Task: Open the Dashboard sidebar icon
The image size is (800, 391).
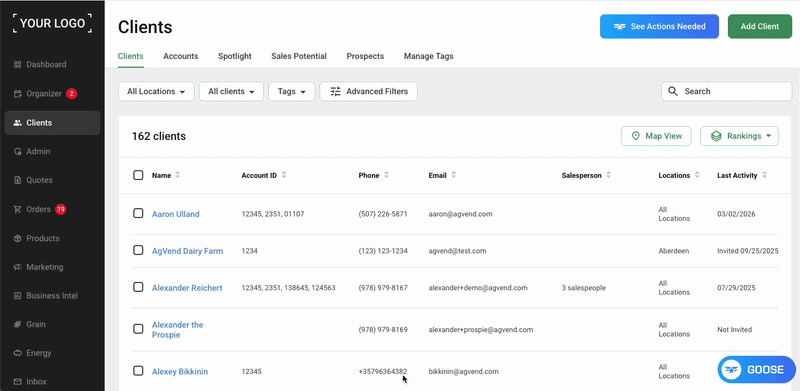Action: pos(17,65)
